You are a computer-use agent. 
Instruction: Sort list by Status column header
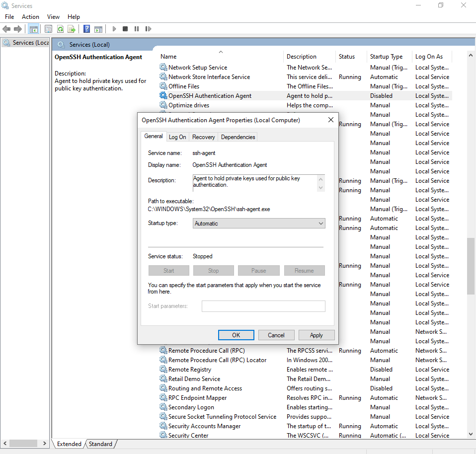351,57
